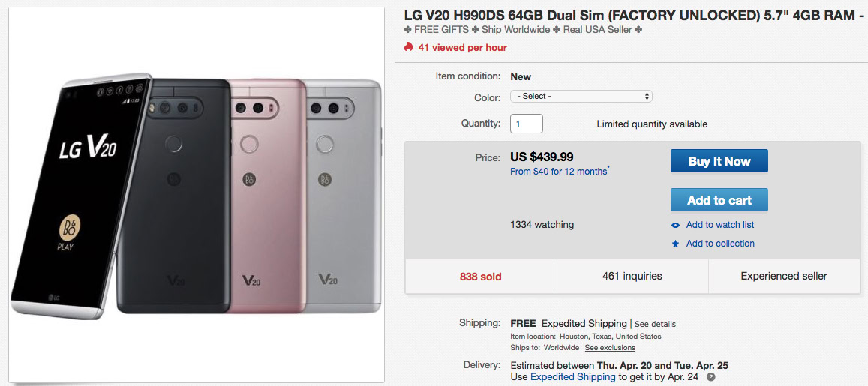Screen dimensions: 868x386
Task: Select the 838 sold tab
Action: point(481,276)
